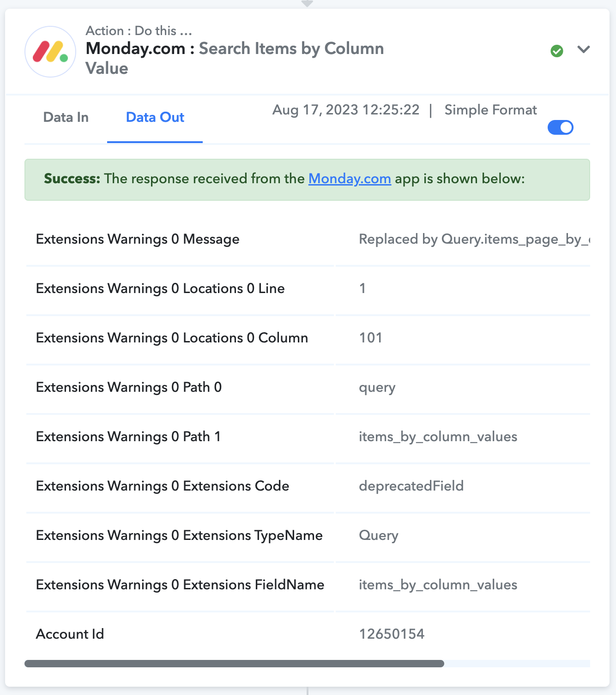
Task: Click the TypeName value 'Query'
Action: [x=379, y=536]
